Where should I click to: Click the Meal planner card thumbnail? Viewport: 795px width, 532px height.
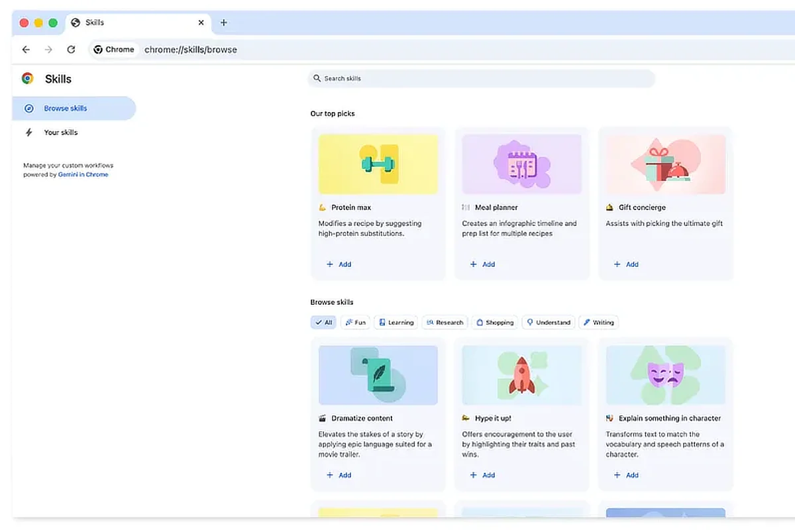(521, 164)
